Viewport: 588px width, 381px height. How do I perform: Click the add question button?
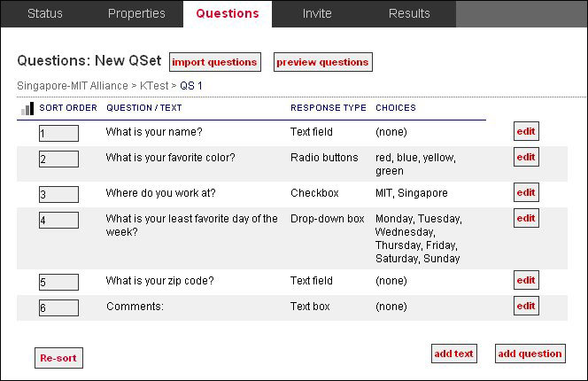coord(530,354)
